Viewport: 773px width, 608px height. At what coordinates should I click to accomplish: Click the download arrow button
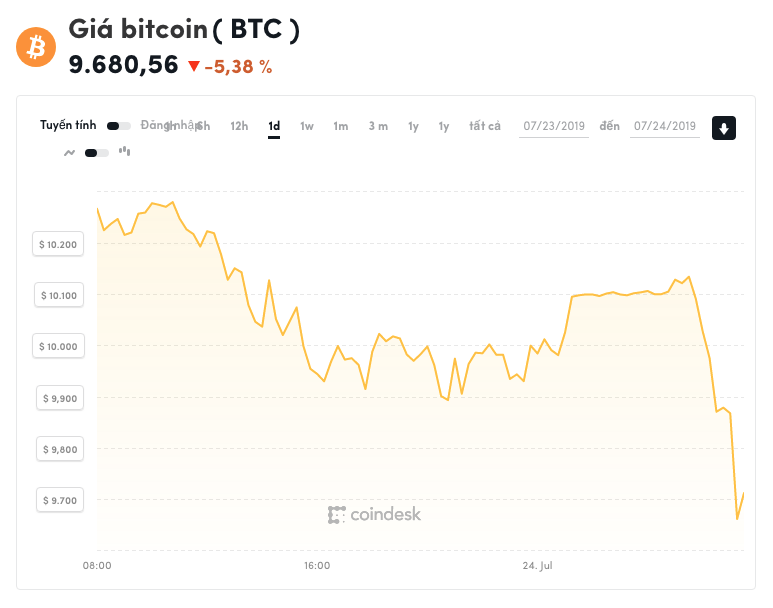pyautogui.click(x=724, y=127)
